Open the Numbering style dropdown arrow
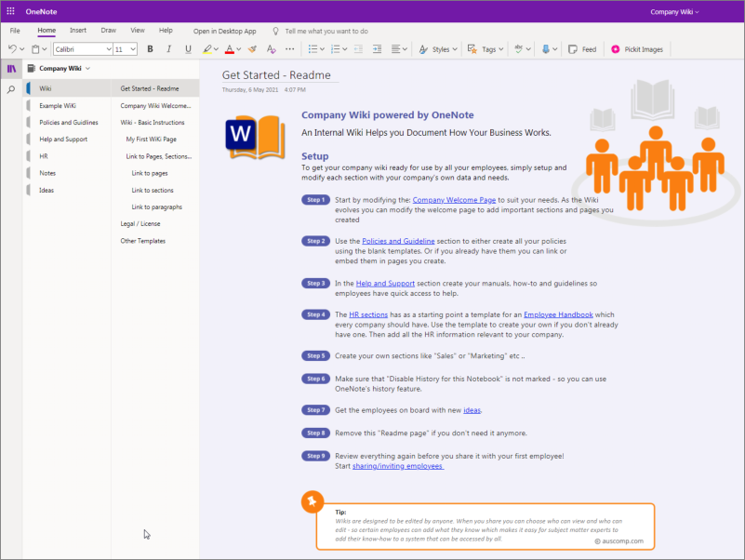The image size is (745, 560). coord(345,49)
